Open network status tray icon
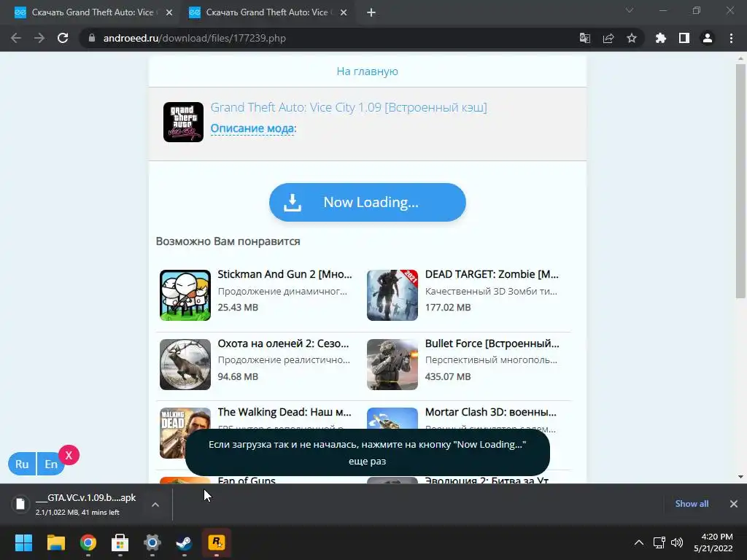This screenshot has height=560, width=747. (659, 542)
